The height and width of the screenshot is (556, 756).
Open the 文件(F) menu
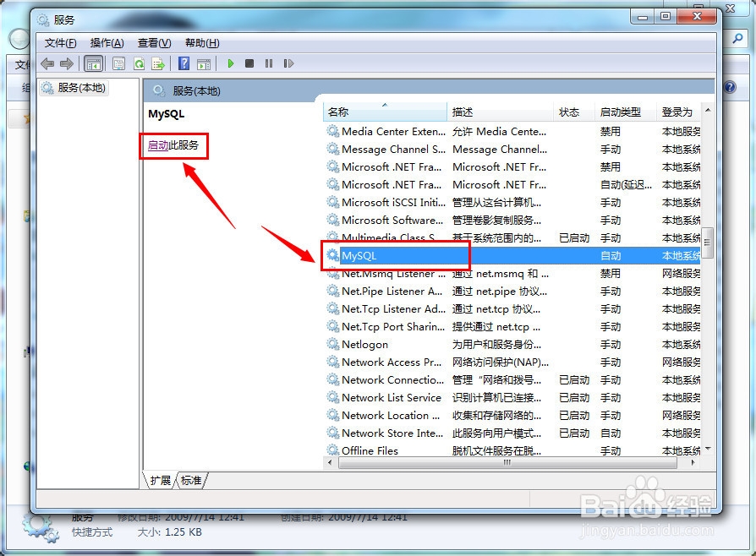(60, 43)
